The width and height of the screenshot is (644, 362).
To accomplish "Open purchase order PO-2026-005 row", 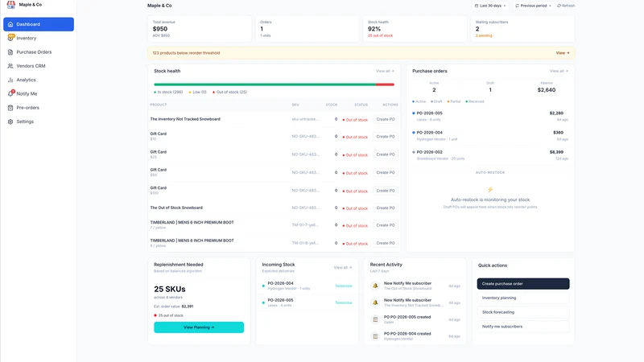I will [490, 116].
